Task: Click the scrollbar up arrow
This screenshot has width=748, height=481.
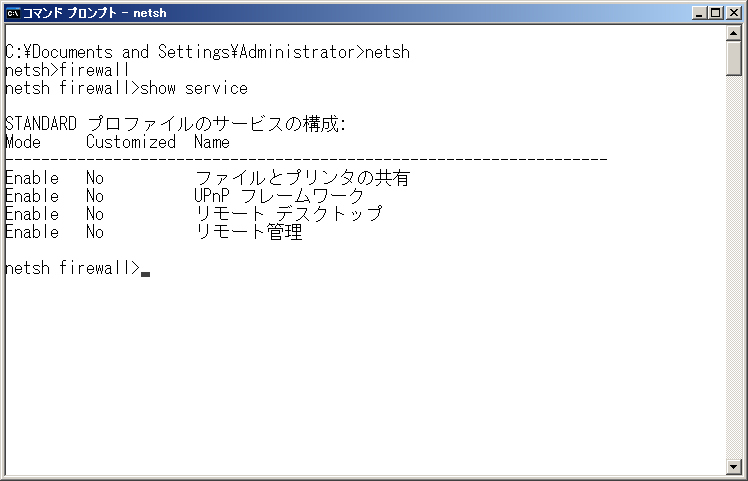Action: click(x=733, y=33)
